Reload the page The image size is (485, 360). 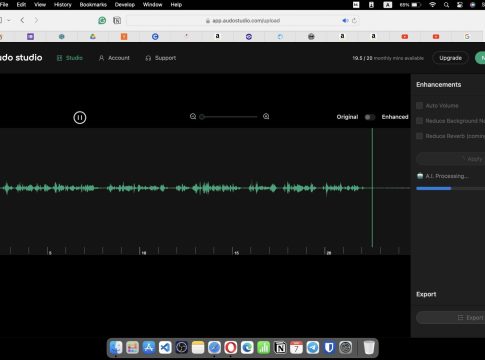tap(354, 20)
